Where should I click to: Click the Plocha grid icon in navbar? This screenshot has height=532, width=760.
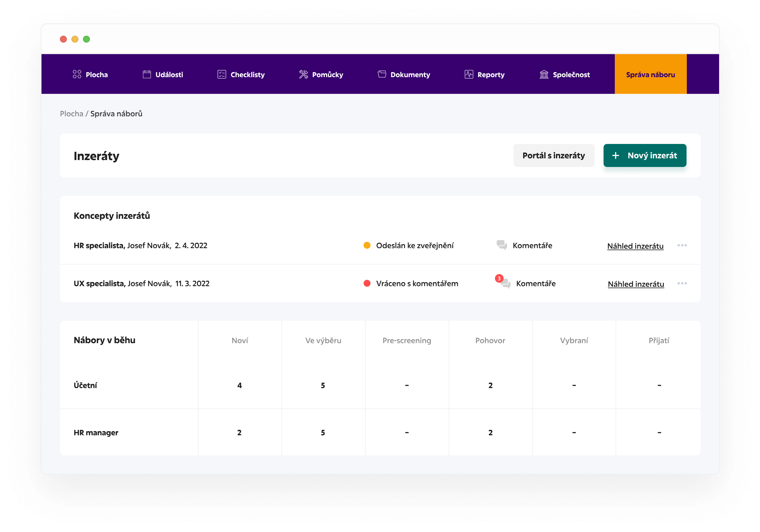coord(77,75)
